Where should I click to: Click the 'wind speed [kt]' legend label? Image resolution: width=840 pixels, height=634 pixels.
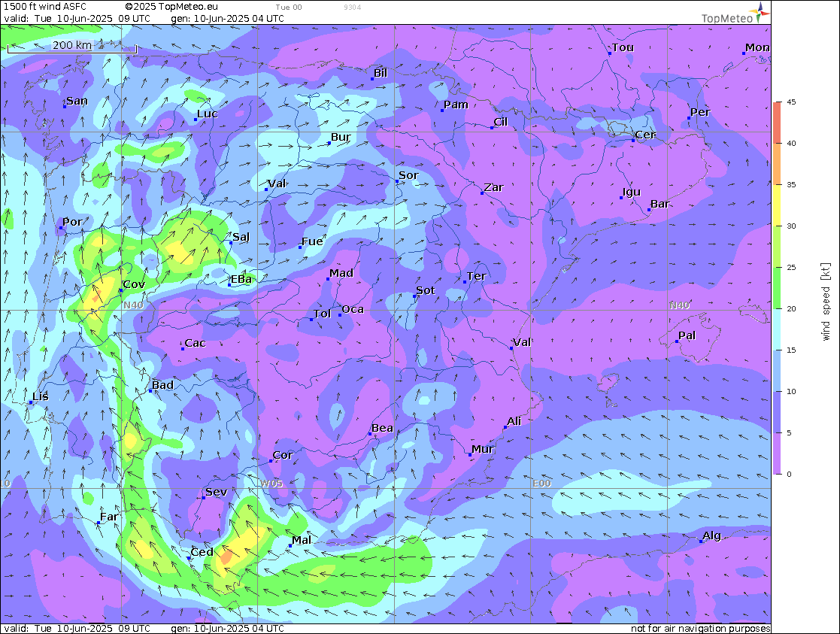(826, 302)
